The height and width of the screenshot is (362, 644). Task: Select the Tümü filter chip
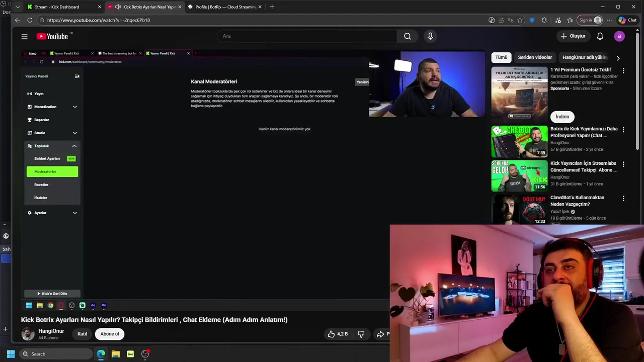(x=501, y=57)
